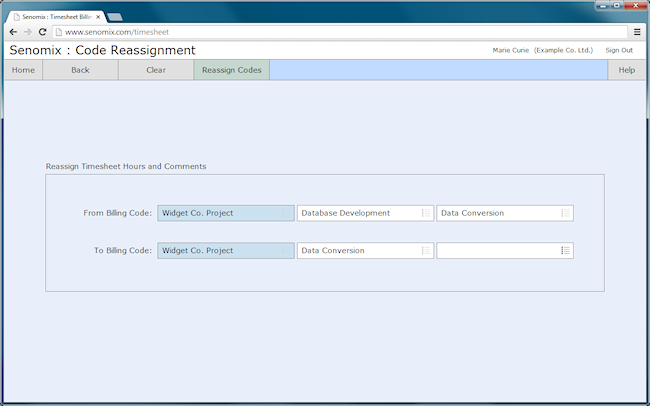
Task: Click the Clear button
Action: click(156, 70)
